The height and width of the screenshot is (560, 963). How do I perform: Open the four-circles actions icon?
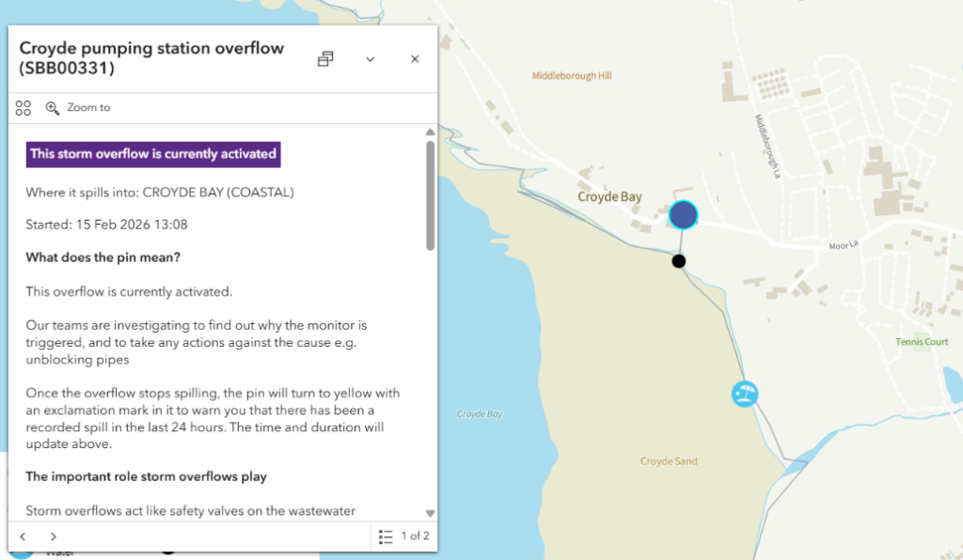pyautogui.click(x=24, y=108)
